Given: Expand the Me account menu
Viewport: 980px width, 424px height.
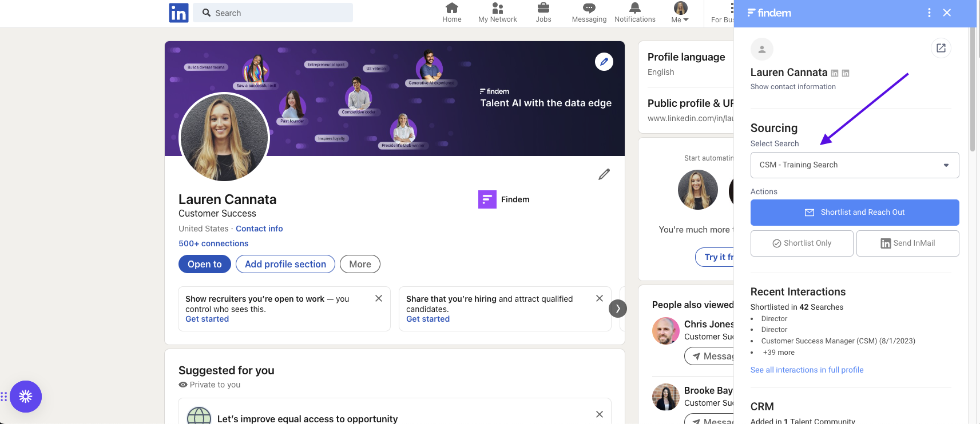Looking at the screenshot, I should (680, 13).
